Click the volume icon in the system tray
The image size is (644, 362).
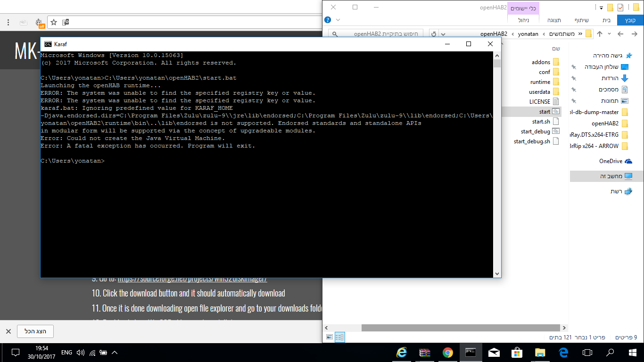point(80,353)
